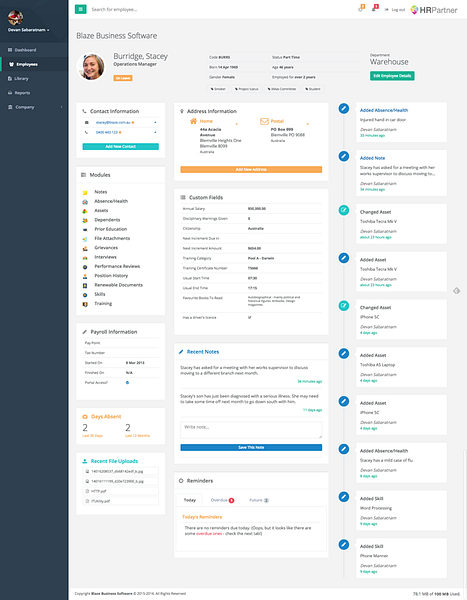467x600 pixels.
Task: Open the Dependents module icon
Action: point(85,220)
